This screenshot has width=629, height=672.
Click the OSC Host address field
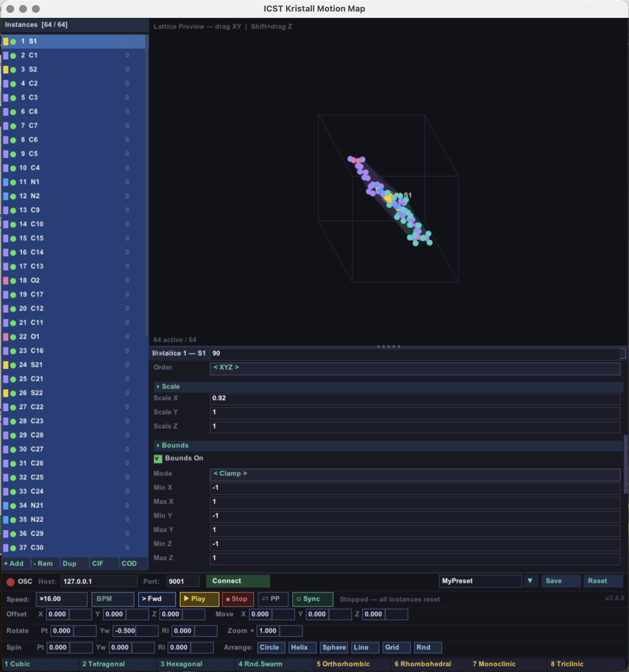tap(99, 582)
